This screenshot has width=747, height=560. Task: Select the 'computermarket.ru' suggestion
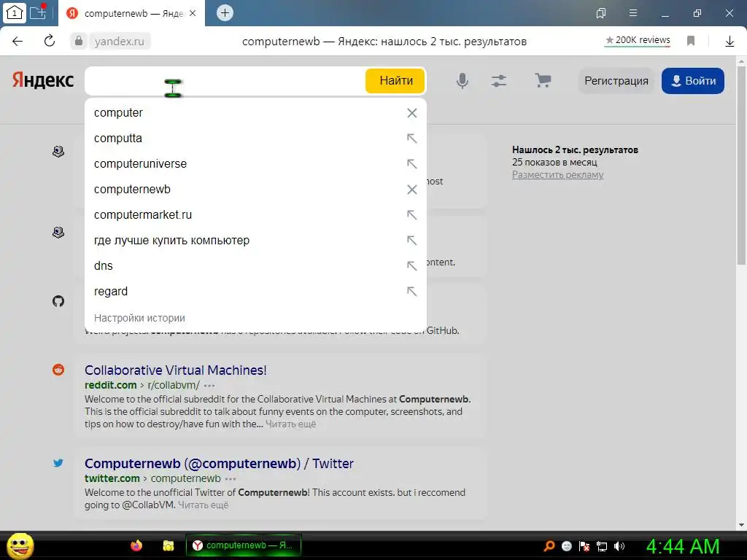[255, 215]
